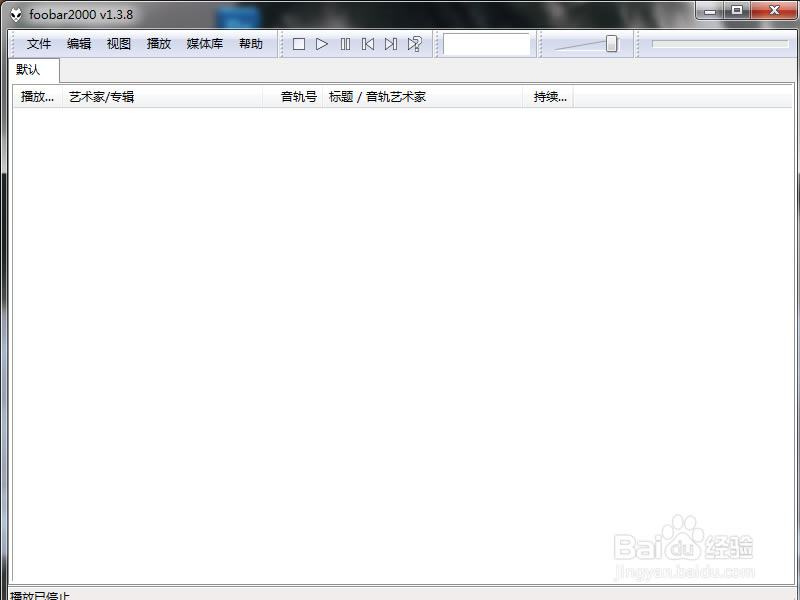Click the empty visualization box in toolbar

(x=486, y=44)
